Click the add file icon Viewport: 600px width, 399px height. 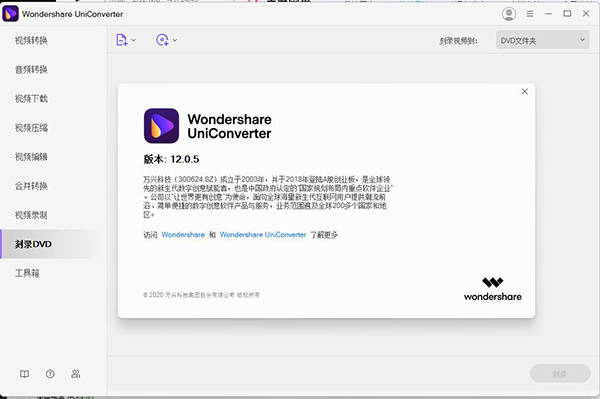point(122,40)
